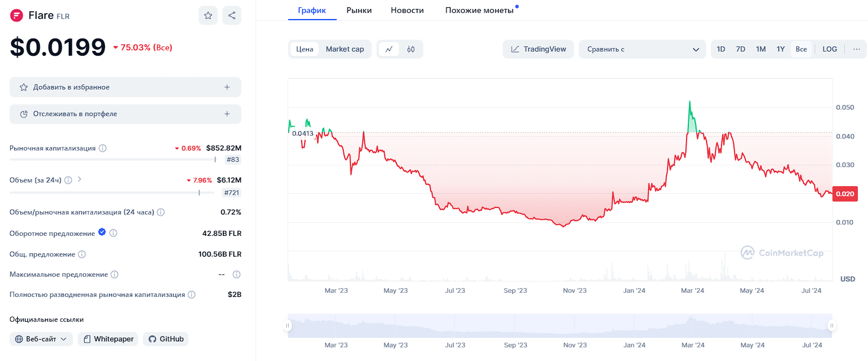
Task: Open the GitHub repository link
Action: 166,339
